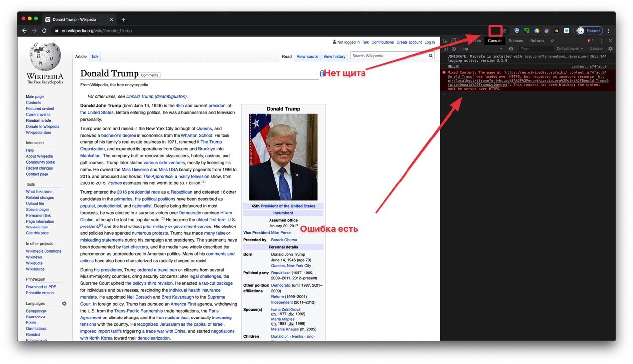Click the lock icon in the address bar

(57, 31)
